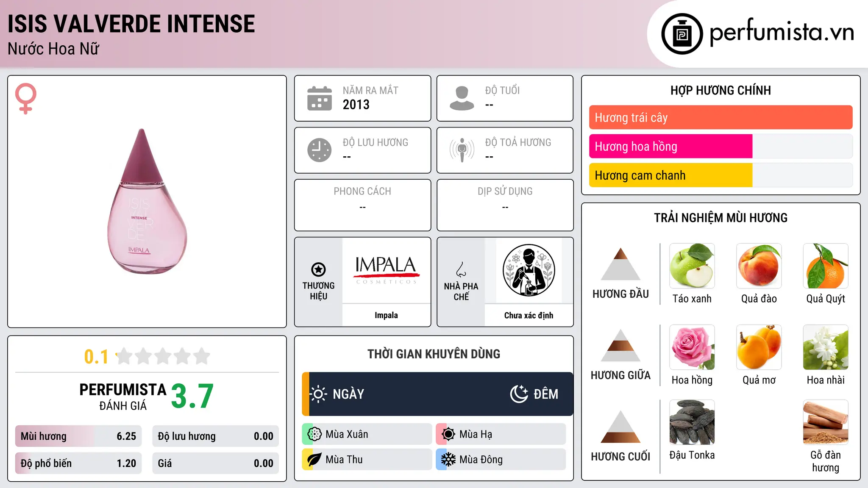Image resolution: width=868 pixels, height=488 pixels.
Task: Click the Impala Cosméticos brand logo
Action: [x=386, y=270]
